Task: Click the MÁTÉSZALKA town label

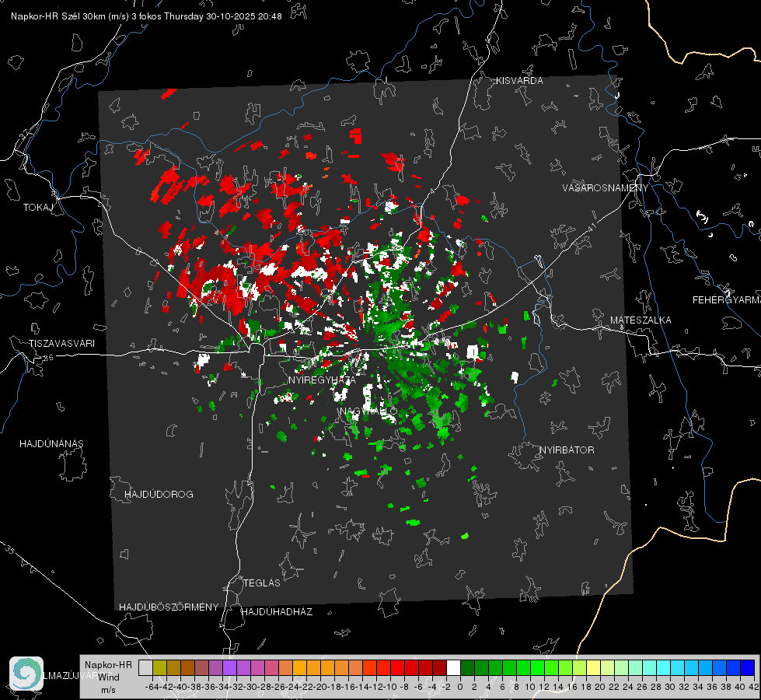Action: tap(641, 320)
